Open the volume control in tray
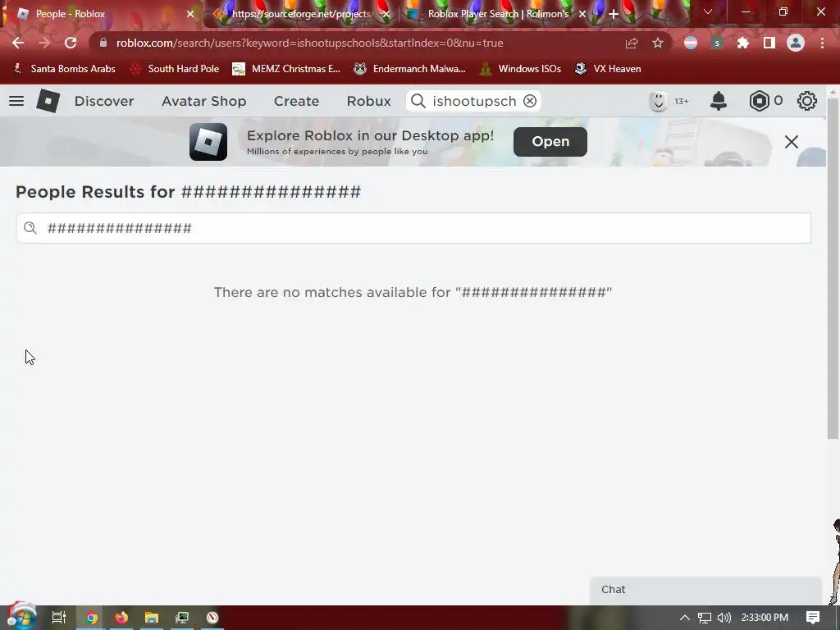The height and width of the screenshot is (630, 840). 724,618
